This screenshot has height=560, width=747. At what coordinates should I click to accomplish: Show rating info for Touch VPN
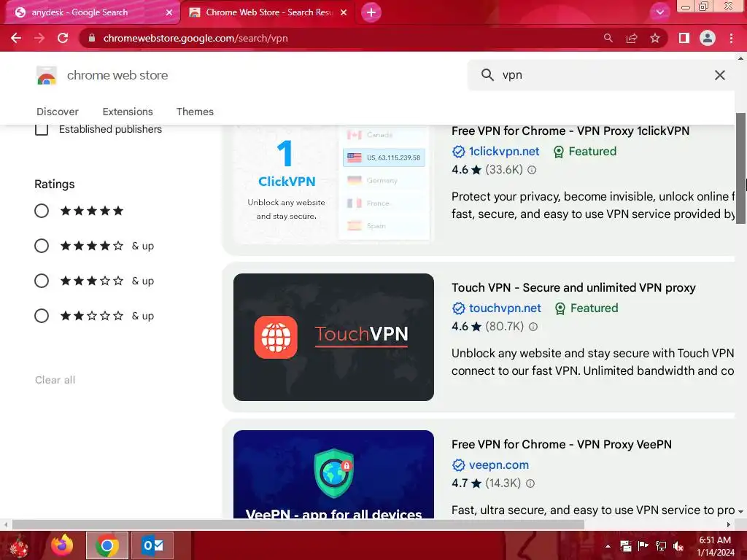(x=533, y=327)
